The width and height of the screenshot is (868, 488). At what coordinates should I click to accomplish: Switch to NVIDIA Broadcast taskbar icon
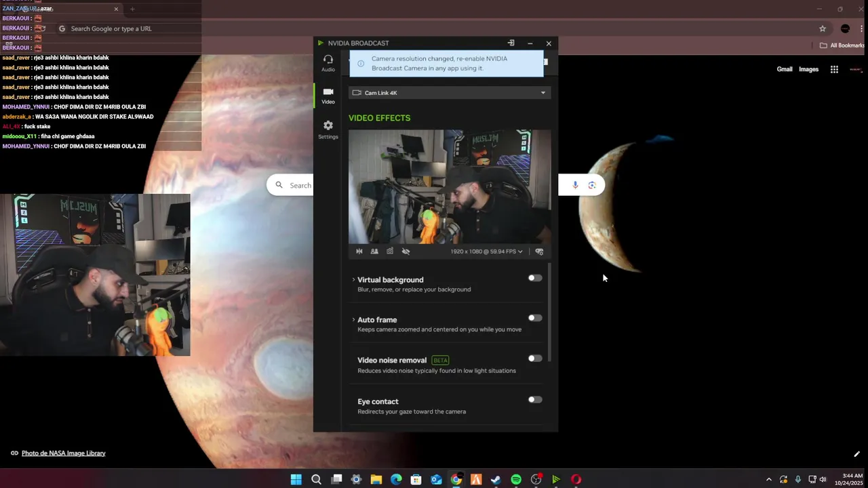coord(556,479)
